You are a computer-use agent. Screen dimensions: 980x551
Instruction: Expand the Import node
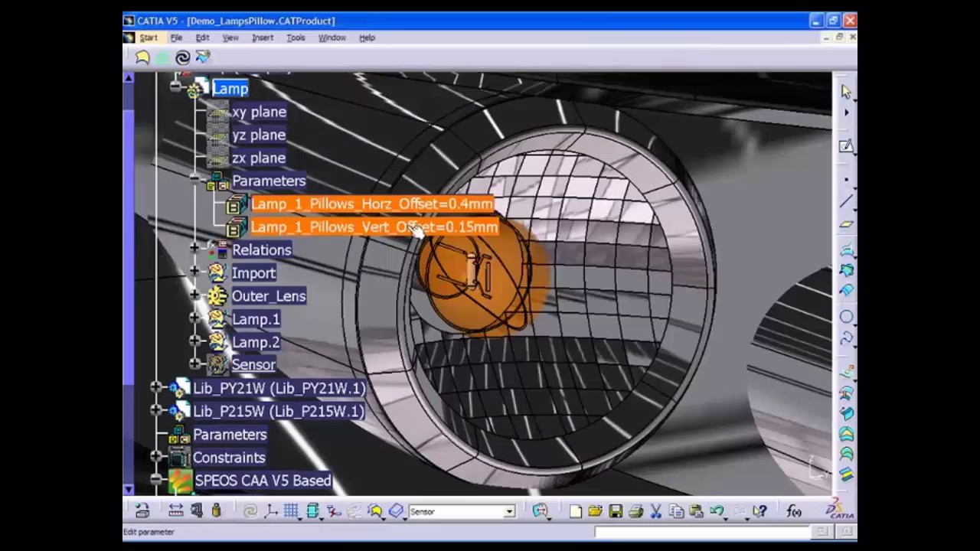[x=194, y=271]
